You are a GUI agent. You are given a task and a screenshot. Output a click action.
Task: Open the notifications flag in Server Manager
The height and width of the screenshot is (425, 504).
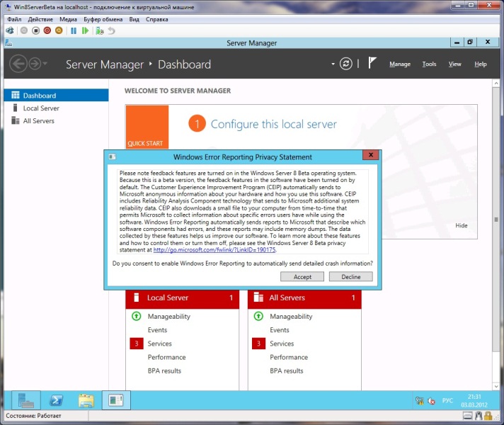(372, 64)
